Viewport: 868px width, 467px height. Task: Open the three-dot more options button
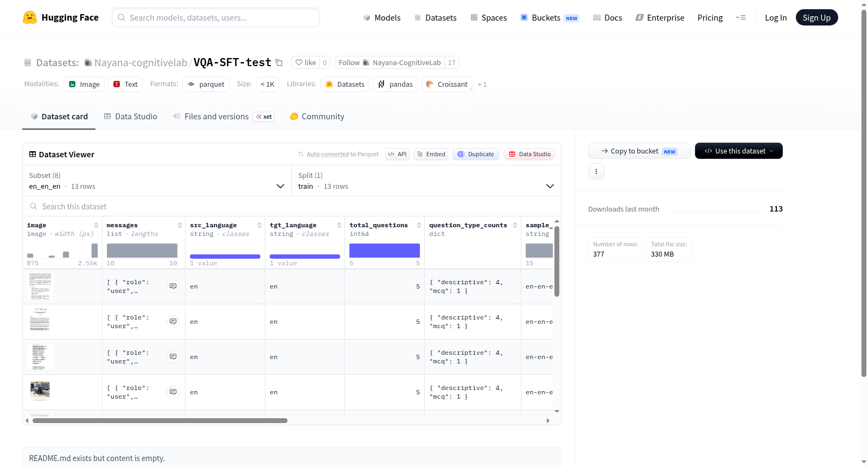click(596, 171)
